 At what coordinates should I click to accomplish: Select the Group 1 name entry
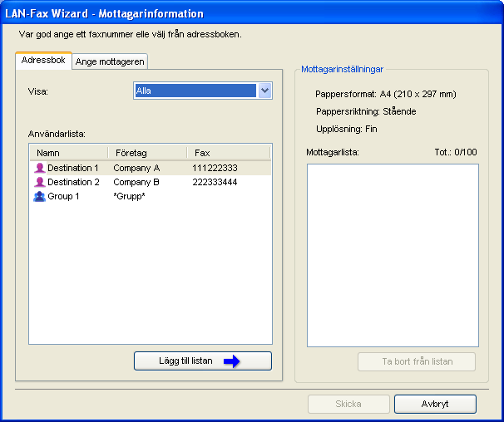tap(63, 196)
